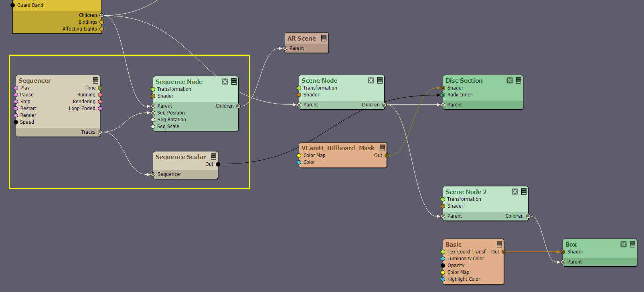
Task: Collapse the AR Scene node
Action: click(x=324, y=38)
